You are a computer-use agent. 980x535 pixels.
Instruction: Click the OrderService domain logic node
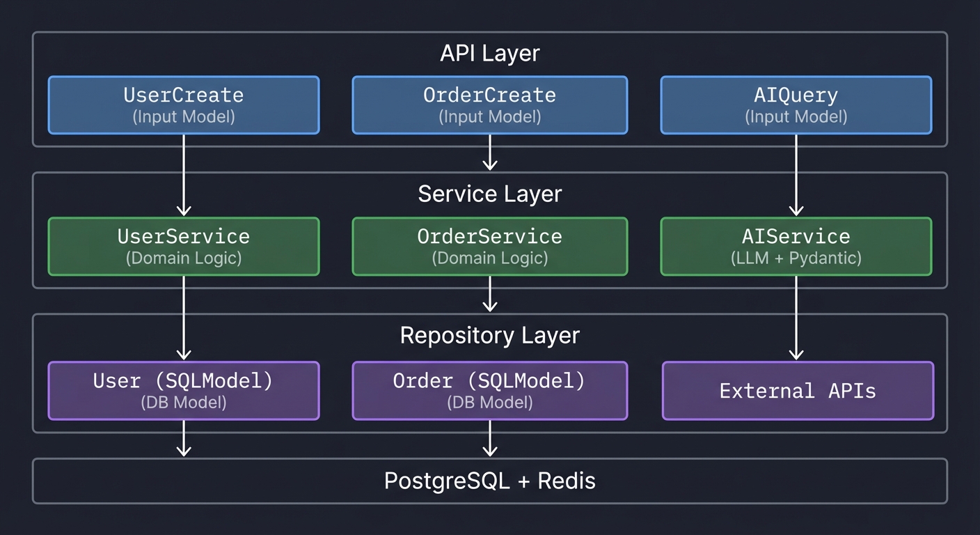[x=490, y=246]
